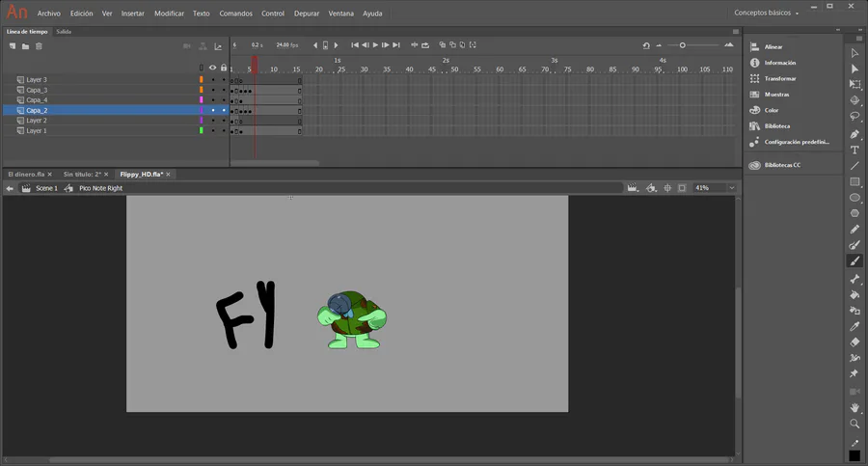Select the highlighted Brush tool
The height and width of the screenshot is (466, 868).
pyautogui.click(x=854, y=261)
